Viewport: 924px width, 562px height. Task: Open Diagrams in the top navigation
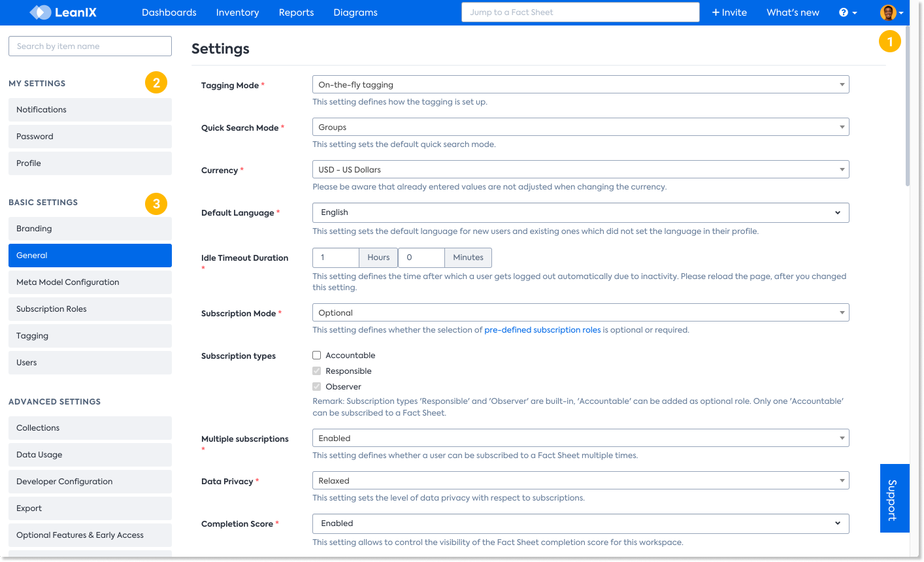355,12
